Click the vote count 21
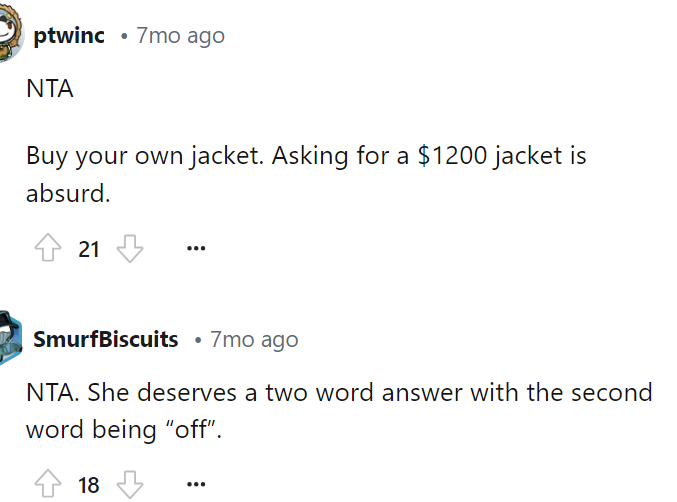677x502 pixels. pos(89,249)
